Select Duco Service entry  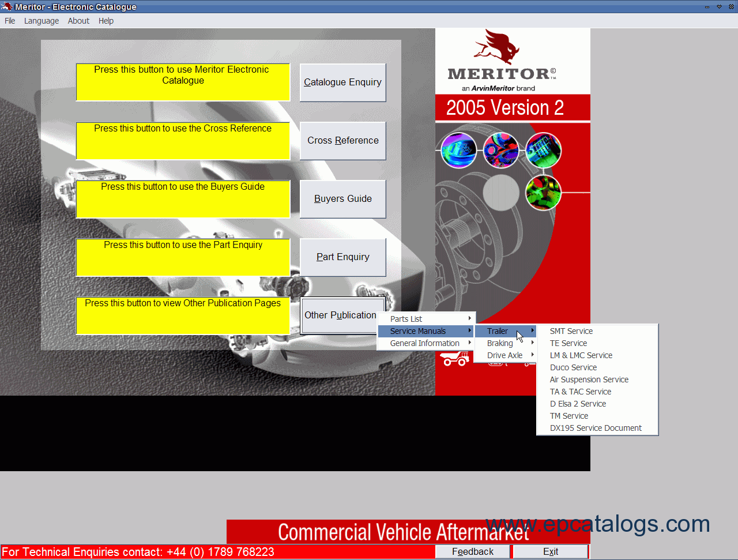pyautogui.click(x=597, y=367)
